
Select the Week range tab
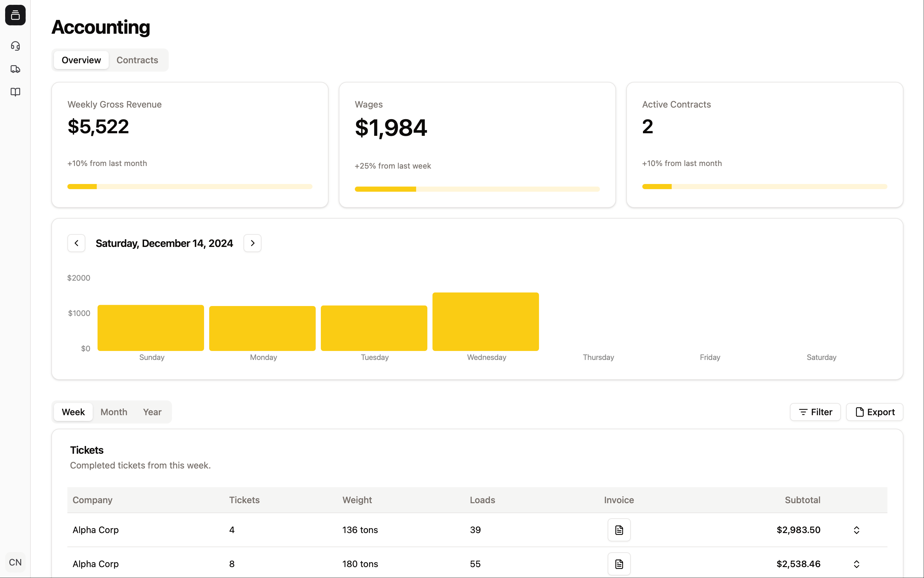coord(73,412)
